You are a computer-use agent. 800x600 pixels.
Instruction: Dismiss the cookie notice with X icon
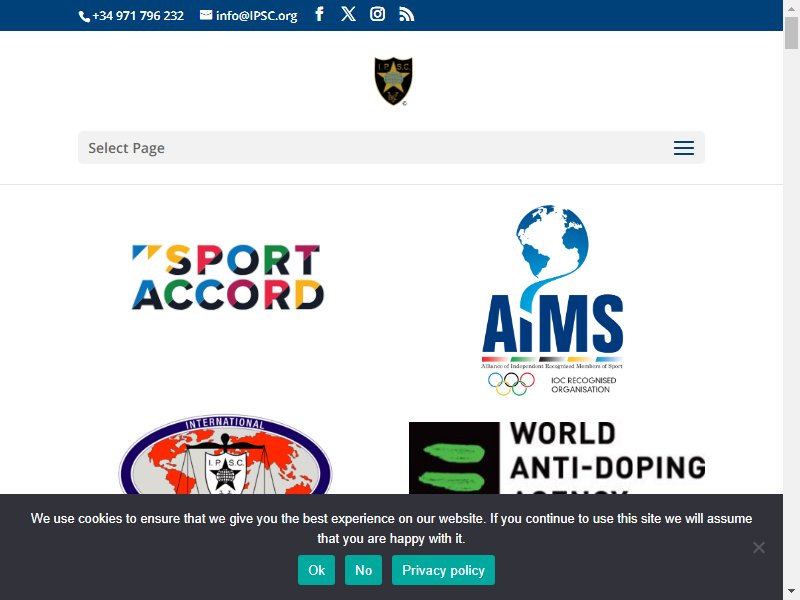click(x=759, y=547)
